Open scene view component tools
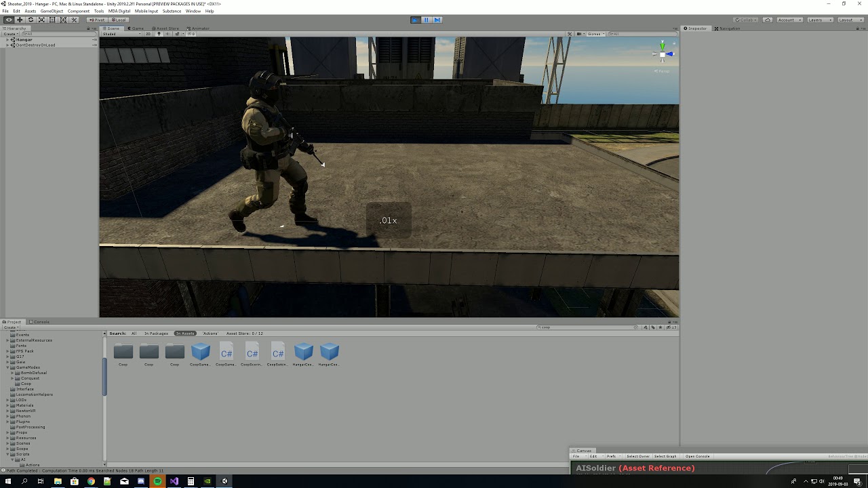 pyautogui.click(x=570, y=34)
